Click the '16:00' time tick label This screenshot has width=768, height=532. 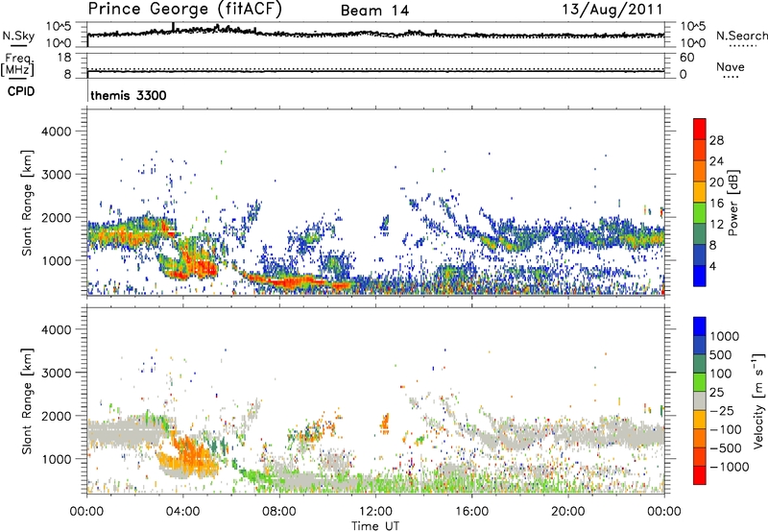(471, 512)
